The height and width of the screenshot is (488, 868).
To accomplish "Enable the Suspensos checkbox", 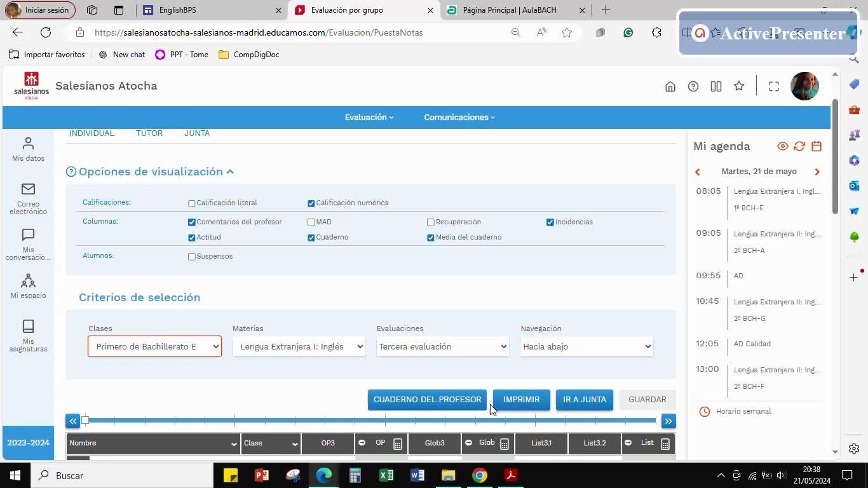I will click(x=192, y=257).
